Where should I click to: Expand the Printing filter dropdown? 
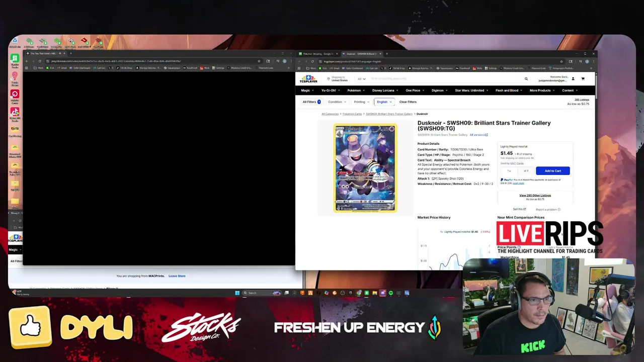[x=361, y=102]
